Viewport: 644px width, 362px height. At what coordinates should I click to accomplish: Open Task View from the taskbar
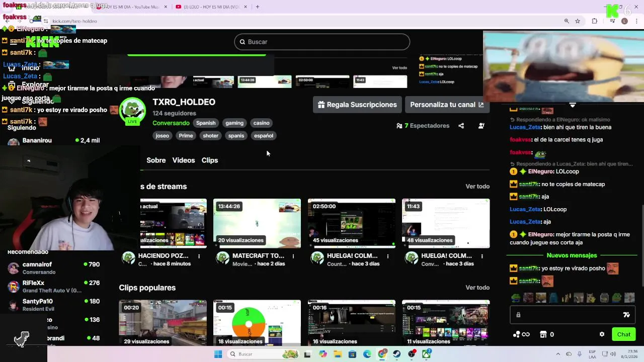click(307, 354)
